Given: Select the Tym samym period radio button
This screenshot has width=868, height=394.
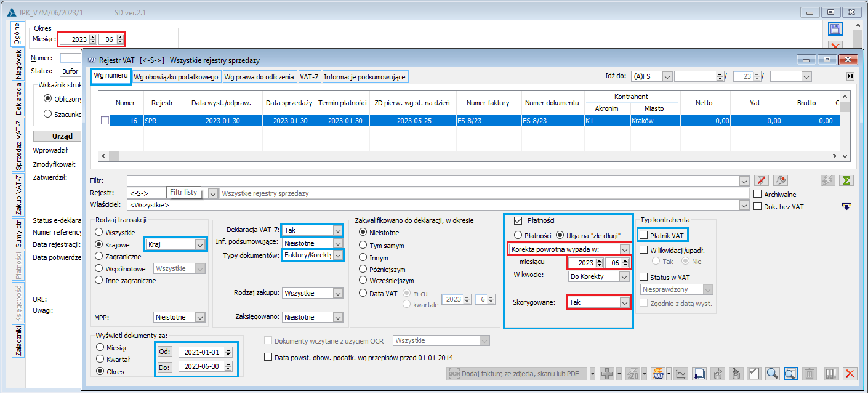Looking at the screenshot, I should tap(363, 245).
